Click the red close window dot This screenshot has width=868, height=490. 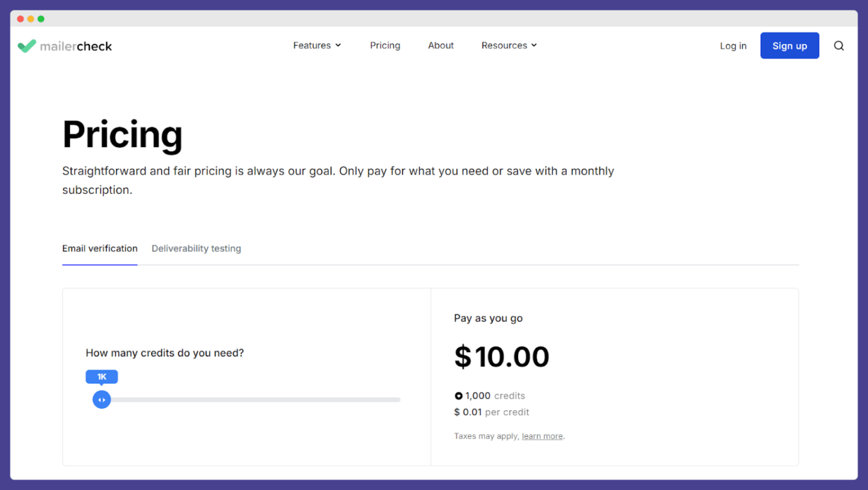click(20, 19)
